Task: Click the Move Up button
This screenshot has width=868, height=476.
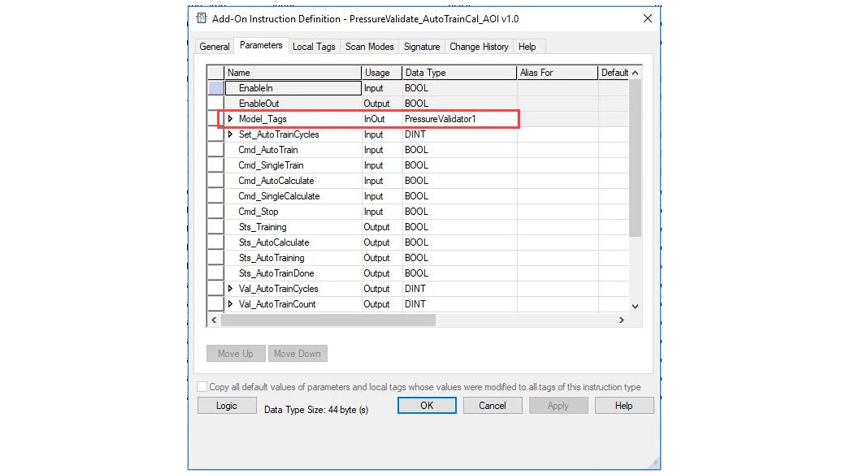Action: pyautogui.click(x=235, y=353)
